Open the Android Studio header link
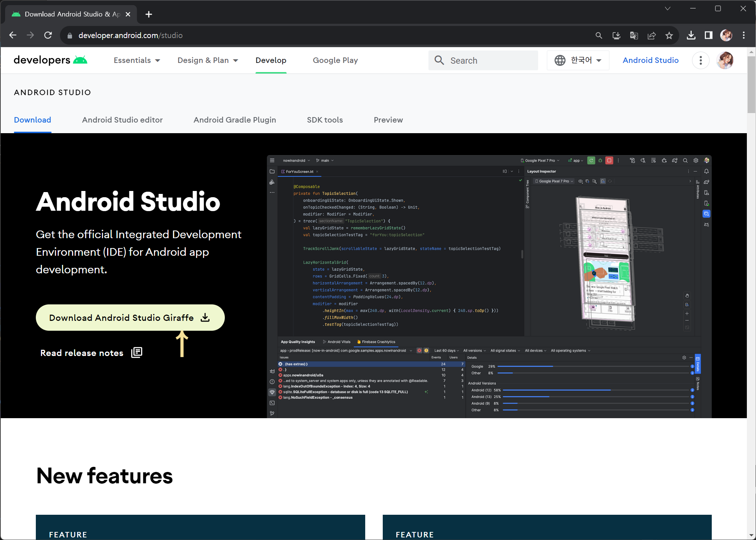Image resolution: width=756 pixels, height=540 pixels. (x=650, y=60)
